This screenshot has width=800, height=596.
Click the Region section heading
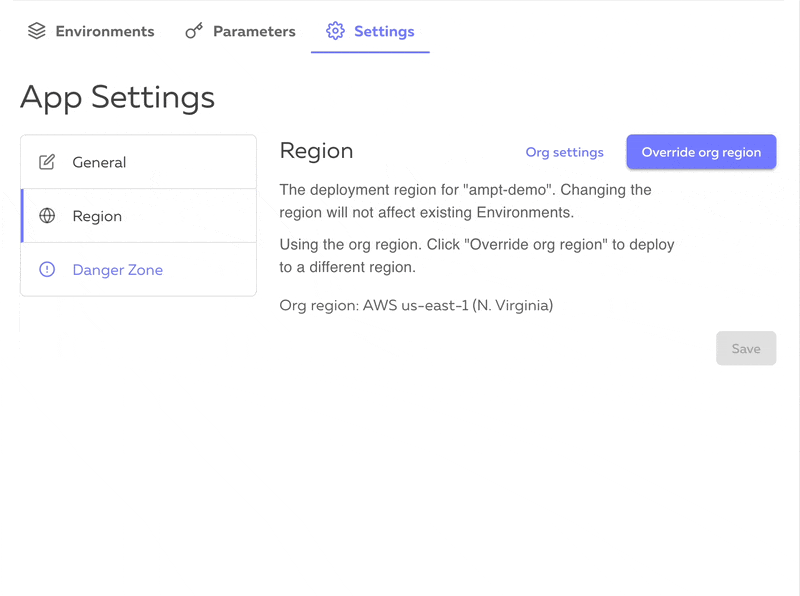[316, 151]
